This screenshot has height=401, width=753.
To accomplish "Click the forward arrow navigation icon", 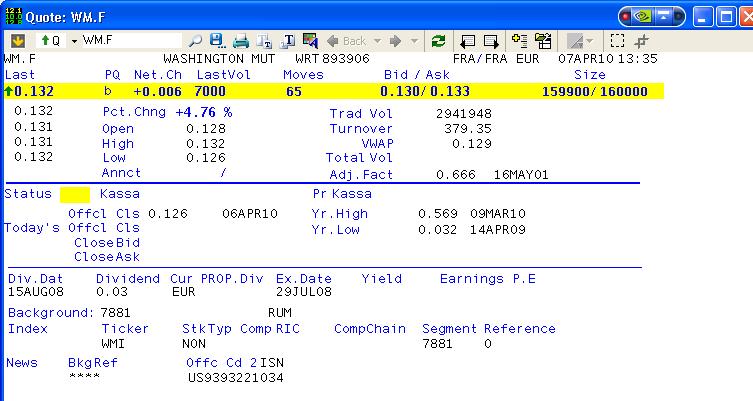I will tap(395, 41).
